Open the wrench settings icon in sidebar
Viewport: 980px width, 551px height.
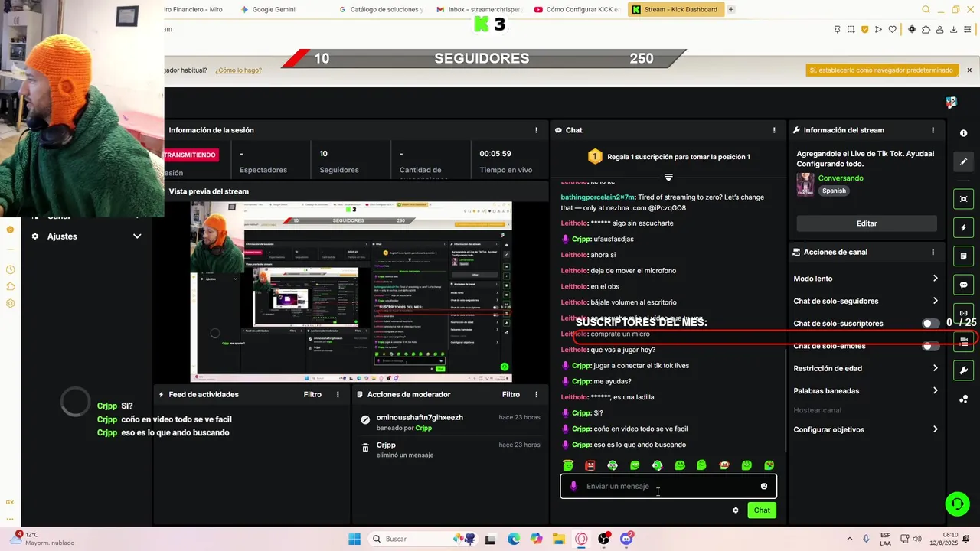point(963,371)
